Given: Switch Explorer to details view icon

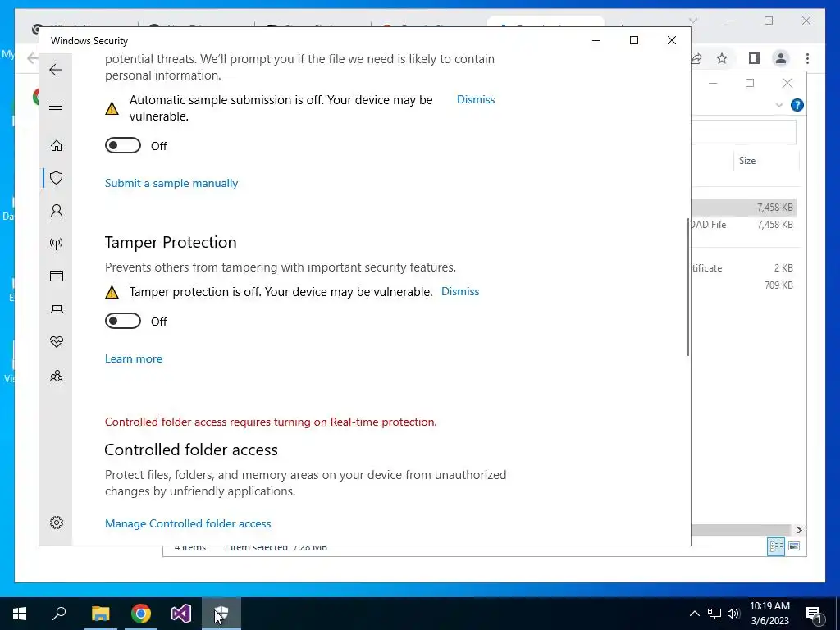Looking at the screenshot, I should 776,546.
